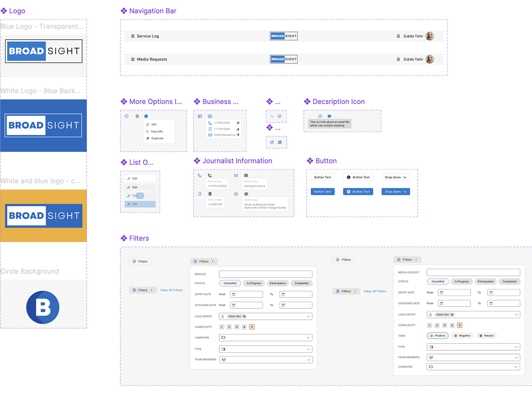Expand Team Members dropdown in Service panel
Viewport: 532px width, 398px height.
[x=308, y=360]
